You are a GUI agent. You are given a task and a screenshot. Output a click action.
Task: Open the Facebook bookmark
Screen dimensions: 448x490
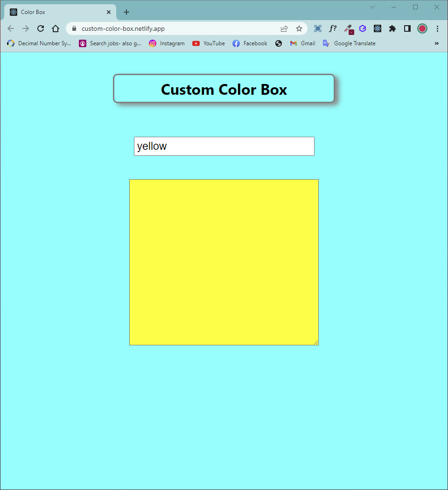[x=250, y=43]
